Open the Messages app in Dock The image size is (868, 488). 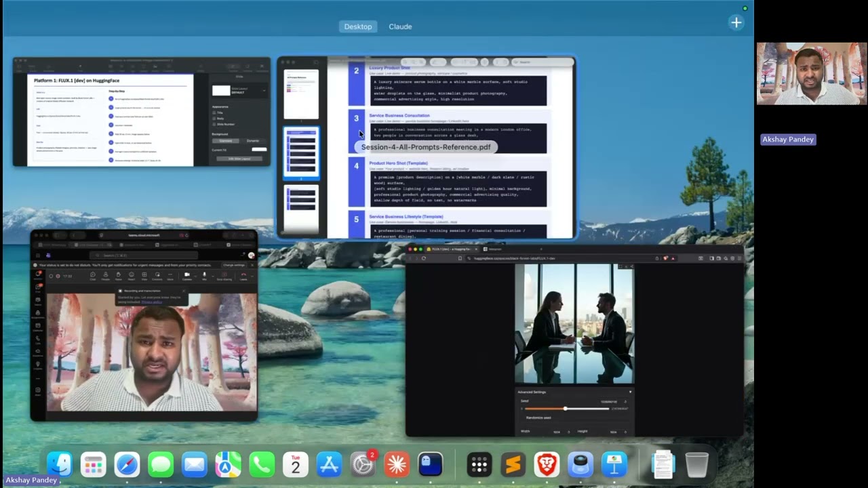161,464
